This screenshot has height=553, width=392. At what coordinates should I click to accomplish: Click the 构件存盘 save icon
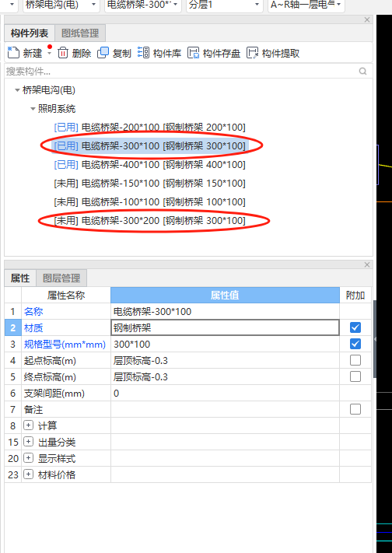193,53
